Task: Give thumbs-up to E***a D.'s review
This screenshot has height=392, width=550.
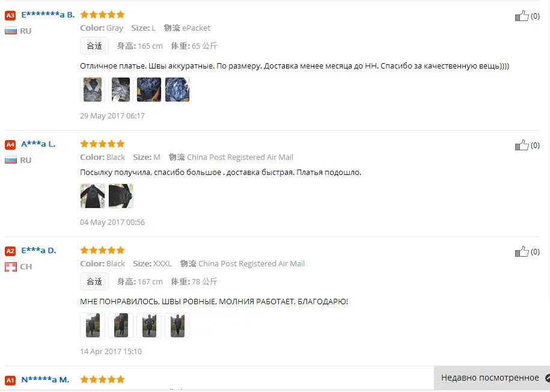Action: tap(522, 251)
